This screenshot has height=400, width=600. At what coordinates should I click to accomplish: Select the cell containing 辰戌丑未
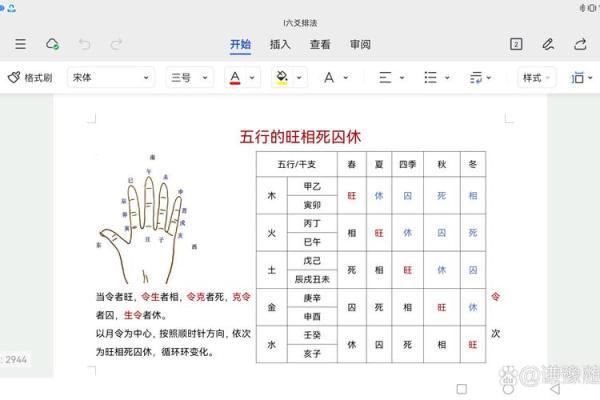tap(312, 279)
